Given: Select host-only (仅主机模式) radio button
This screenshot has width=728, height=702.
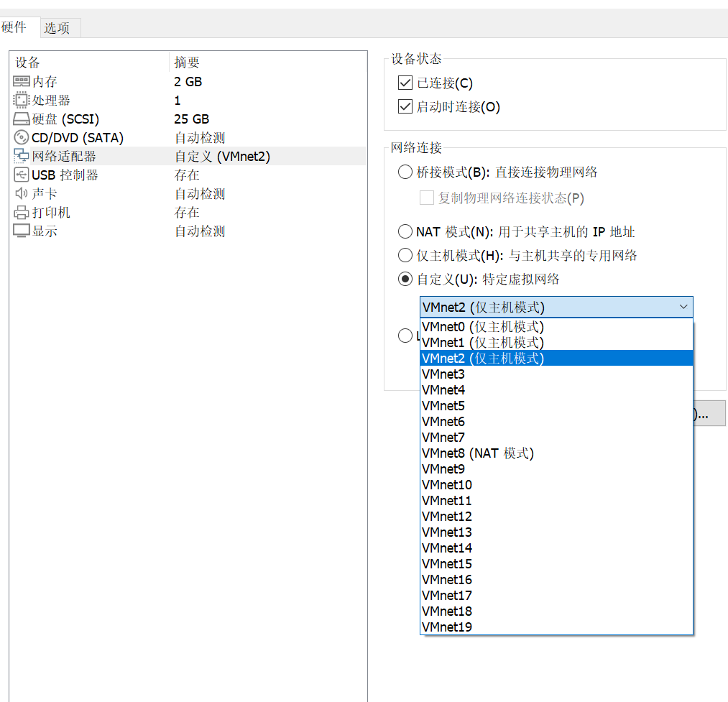Looking at the screenshot, I should (405, 255).
